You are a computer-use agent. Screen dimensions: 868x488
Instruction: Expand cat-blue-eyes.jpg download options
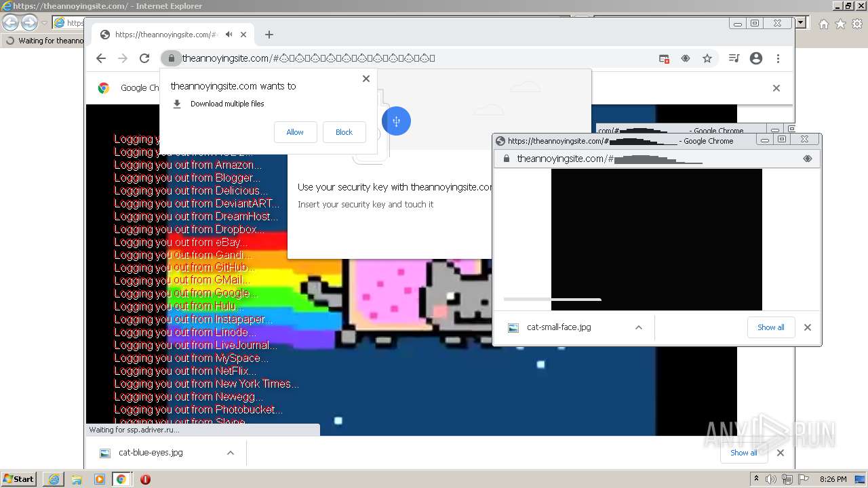231,453
